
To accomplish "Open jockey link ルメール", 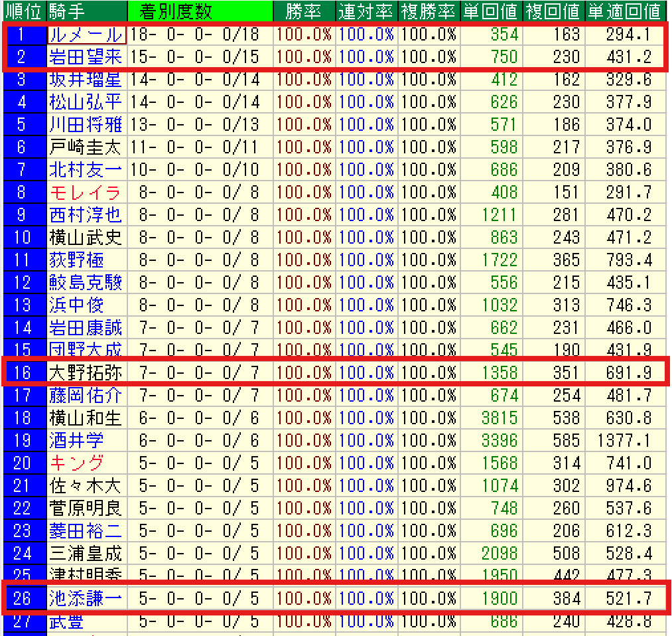I will (86, 35).
